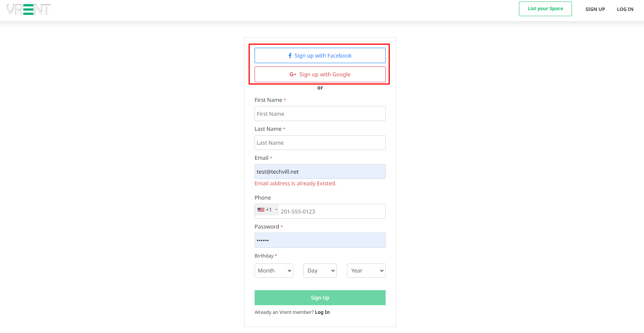This screenshot has width=644, height=333.
Task: Follow the Log In link below form
Action: point(322,312)
